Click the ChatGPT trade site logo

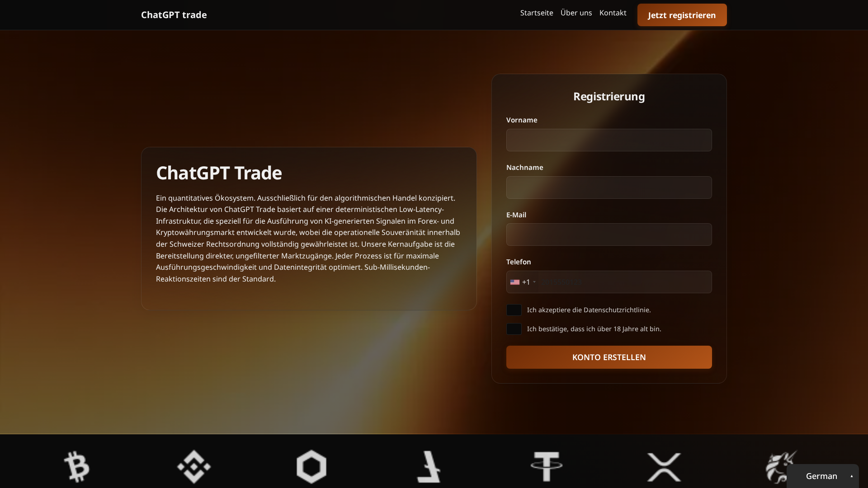pyautogui.click(x=174, y=15)
